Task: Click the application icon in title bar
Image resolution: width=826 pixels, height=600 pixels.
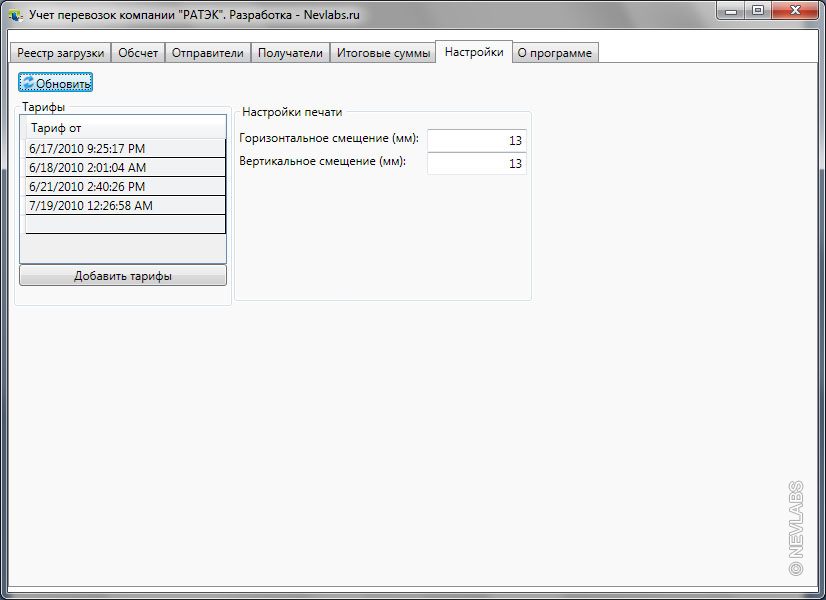Action: click(15, 15)
